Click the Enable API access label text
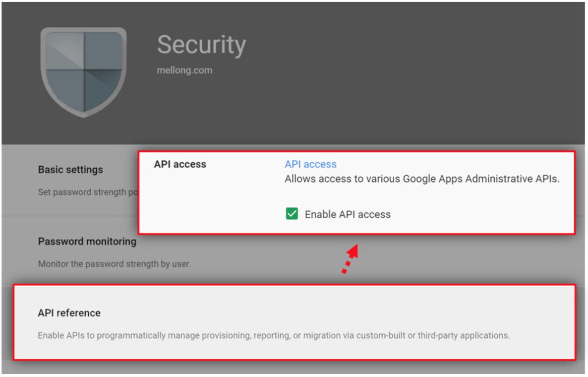588x377 pixels. click(348, 214)
